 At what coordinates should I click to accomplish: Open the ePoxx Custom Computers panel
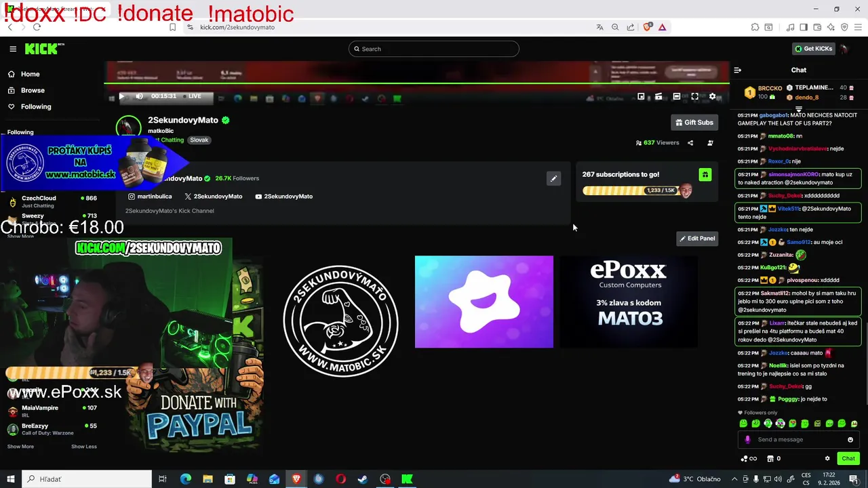point(629,302)
